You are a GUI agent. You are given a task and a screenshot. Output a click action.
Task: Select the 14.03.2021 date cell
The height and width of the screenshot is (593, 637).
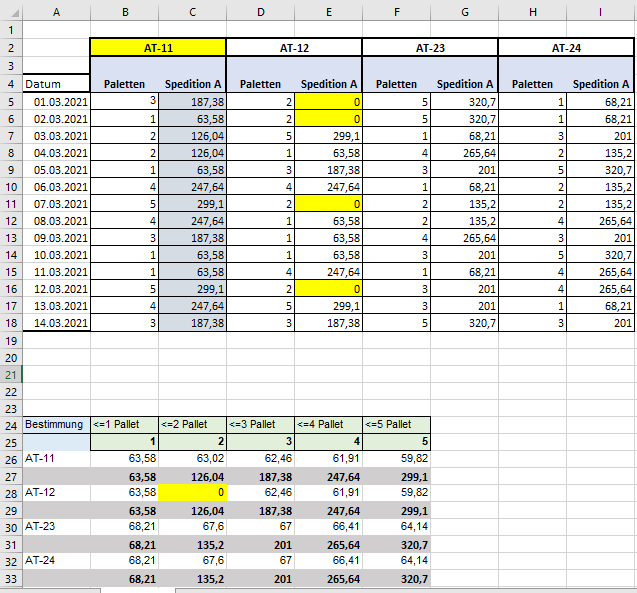coord(56,323)
